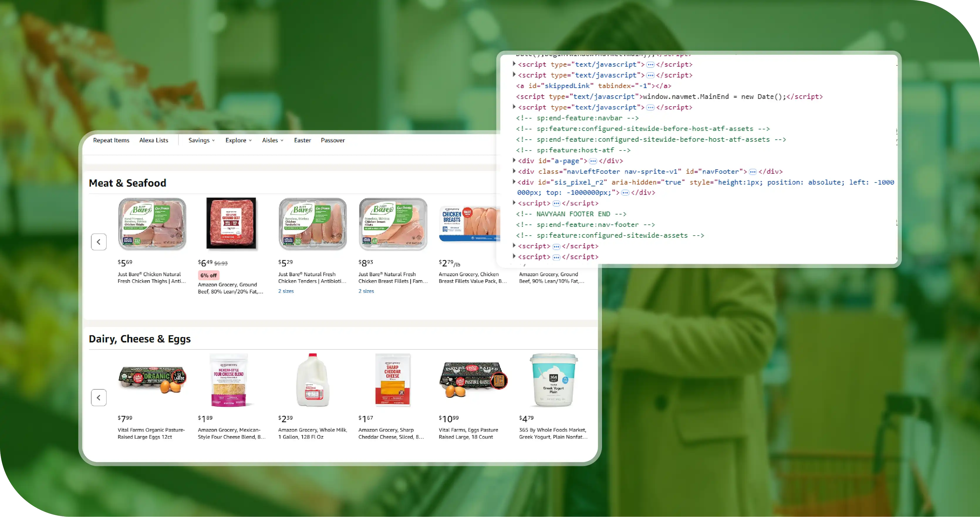Click the $5.69 chicken thighs price

point(125,263)
